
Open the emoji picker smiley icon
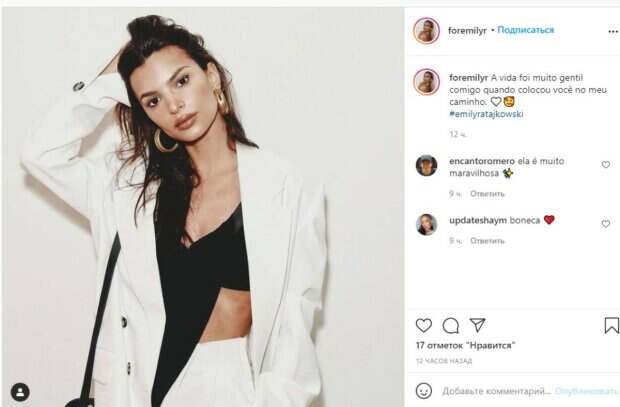(423, 391)
